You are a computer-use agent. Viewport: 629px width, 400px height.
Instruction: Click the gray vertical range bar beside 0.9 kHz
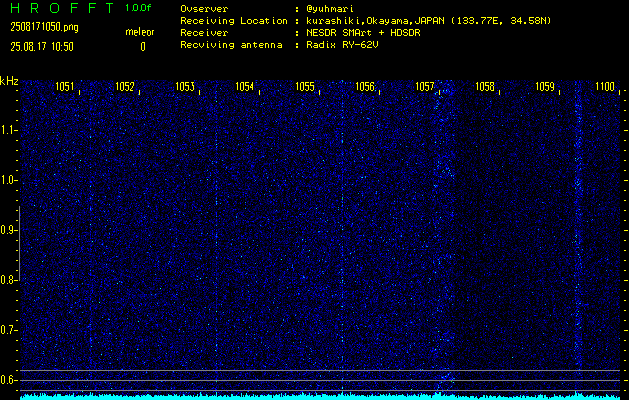pos(19,243)
